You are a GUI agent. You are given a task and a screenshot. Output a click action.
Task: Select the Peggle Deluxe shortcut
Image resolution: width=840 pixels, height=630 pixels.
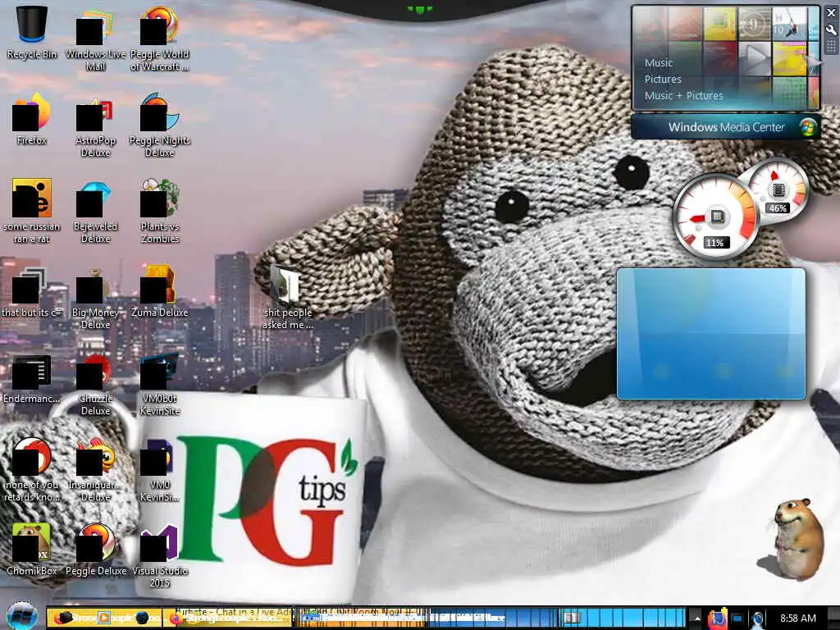(95, 550)
